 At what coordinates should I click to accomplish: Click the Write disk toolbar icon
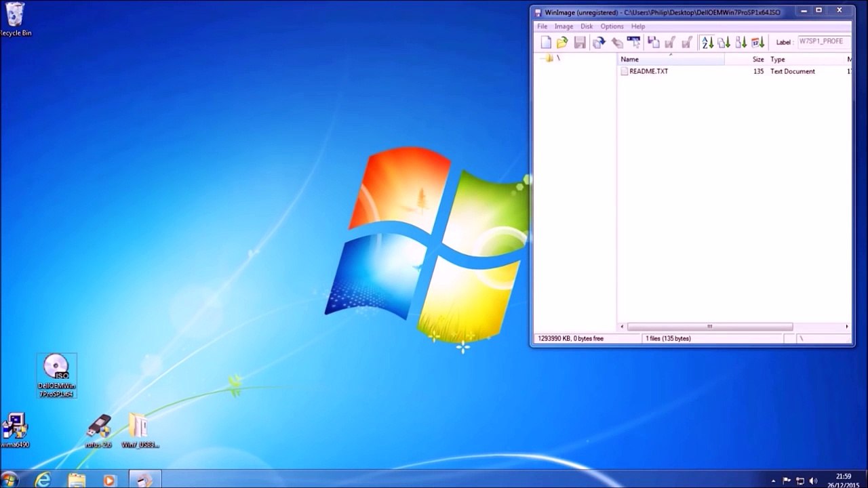pos(616,43)
